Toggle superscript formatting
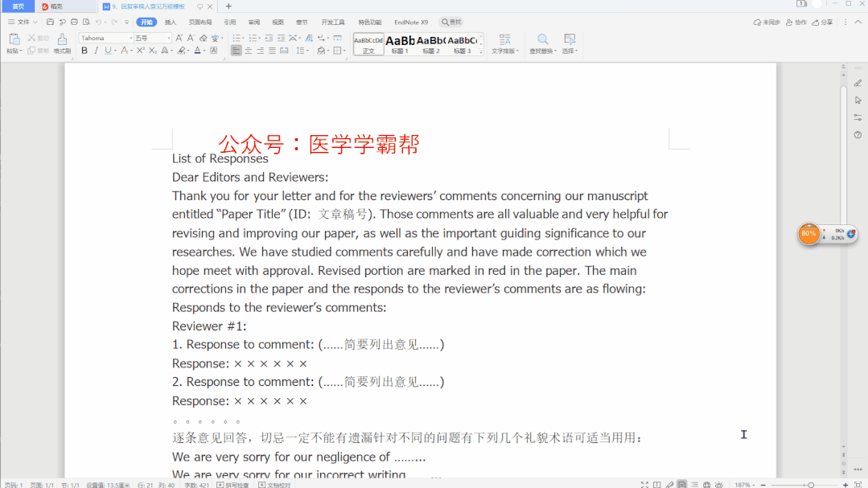The width and height of the screenshot is (868, 488). 141,51
